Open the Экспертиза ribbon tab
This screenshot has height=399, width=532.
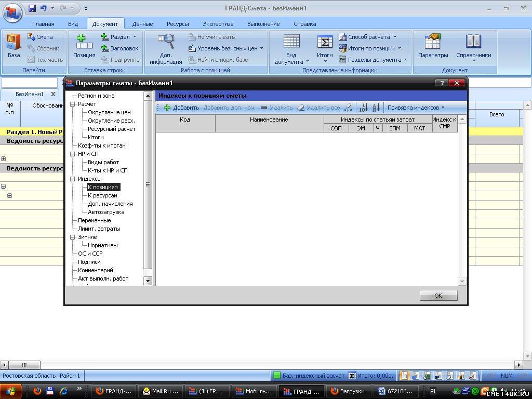pyautogui.click(x=218, y=24)
